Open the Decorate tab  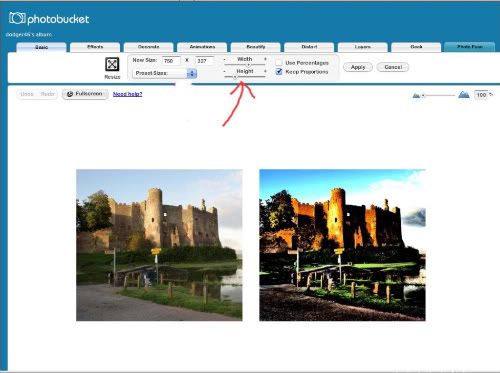point(149,47)
